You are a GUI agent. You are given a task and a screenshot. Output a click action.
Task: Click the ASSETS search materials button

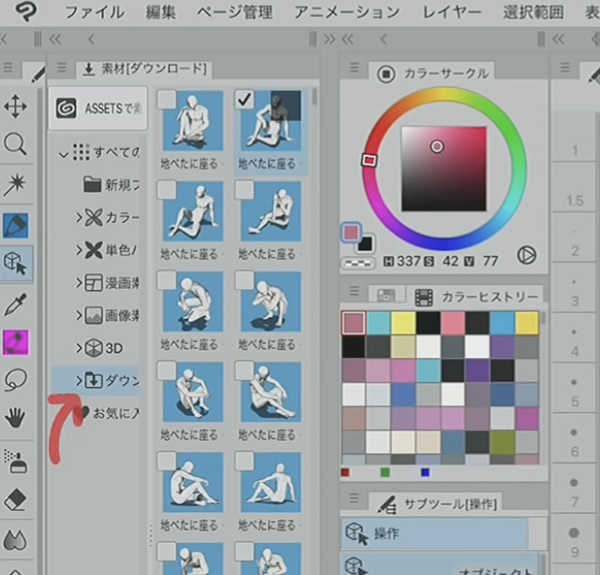(x=97, y=108)
